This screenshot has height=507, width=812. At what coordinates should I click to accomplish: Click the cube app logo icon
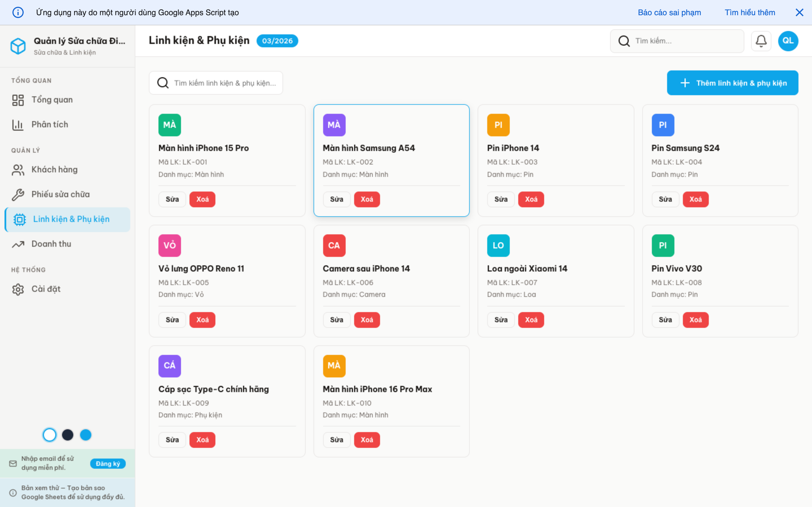pos(18,46)
